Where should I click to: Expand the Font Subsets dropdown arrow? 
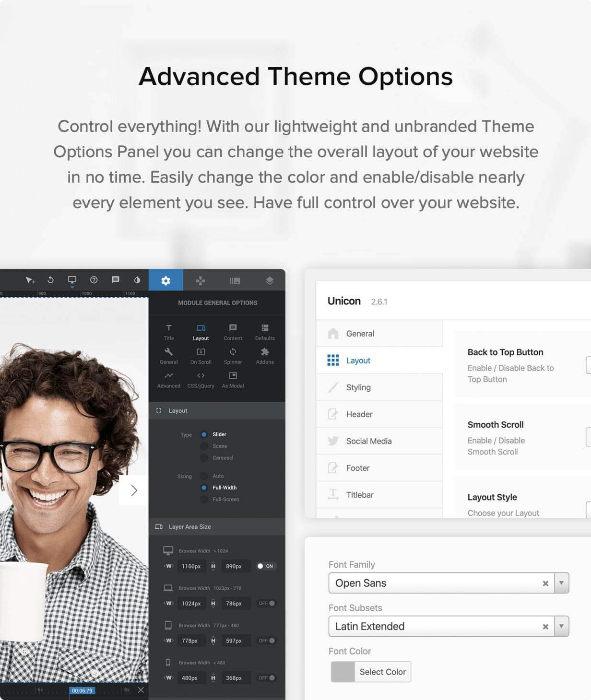pos(561,626)
